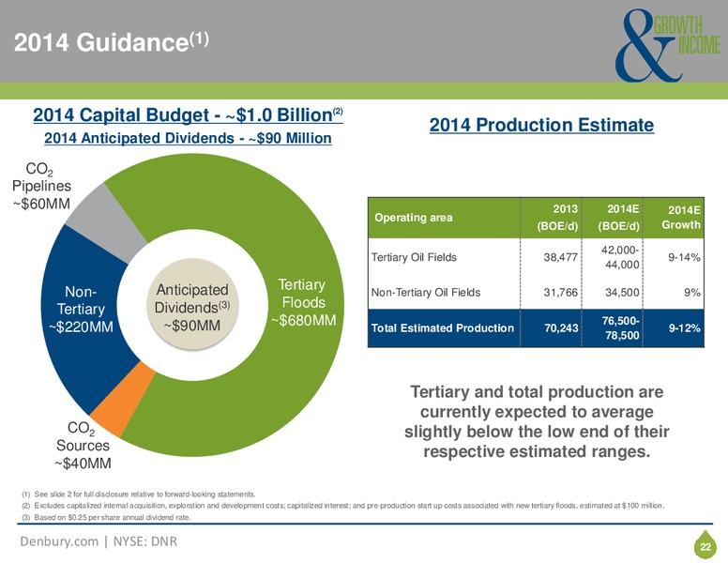Click the 76,500-78,500 total cell
The height and width of the screenshot is (563, 728).
point(621,328)
